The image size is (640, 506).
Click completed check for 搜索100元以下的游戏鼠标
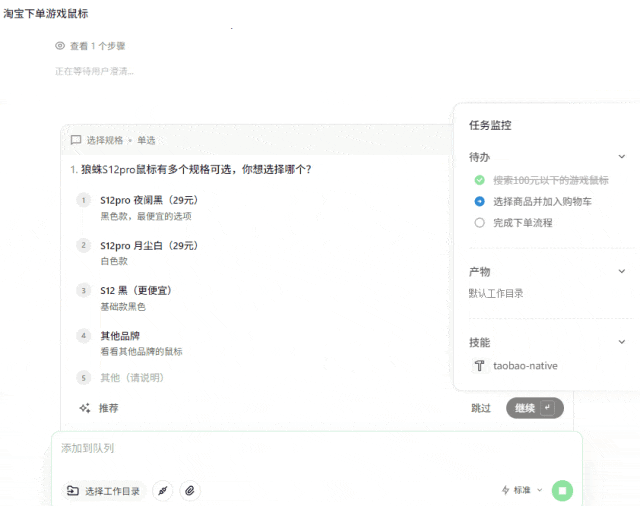pos(480,180)
